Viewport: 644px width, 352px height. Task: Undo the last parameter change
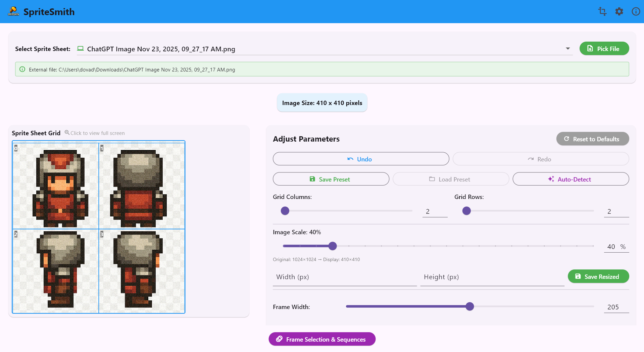coord(361,159)
